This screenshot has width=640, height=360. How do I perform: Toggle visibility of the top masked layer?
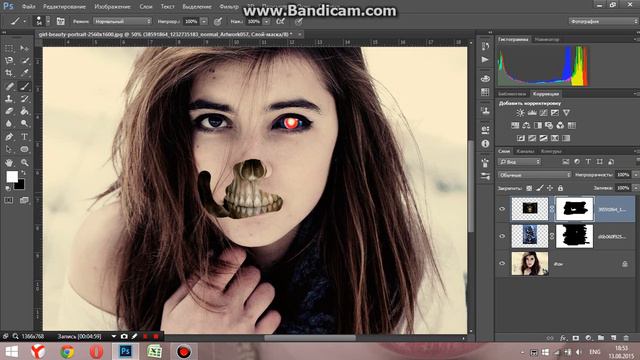point(502,209)
